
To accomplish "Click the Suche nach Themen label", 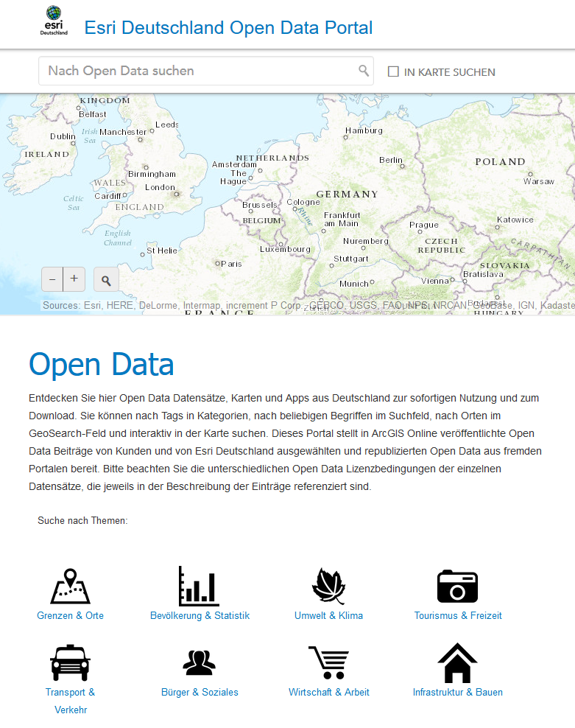I will tap(82, 520).
